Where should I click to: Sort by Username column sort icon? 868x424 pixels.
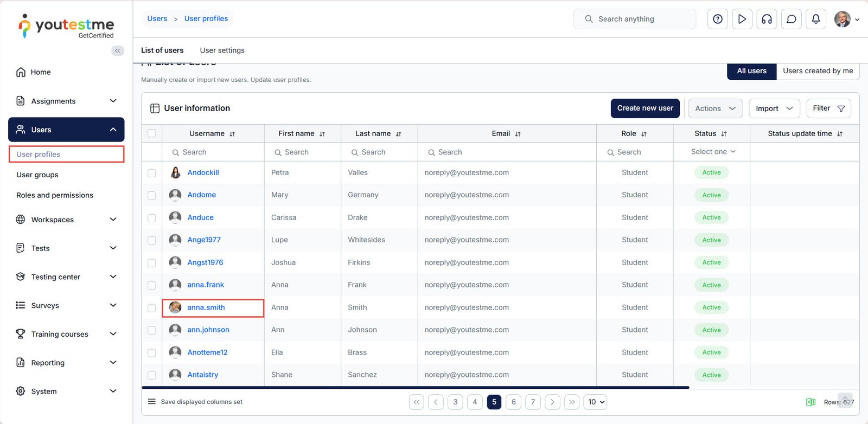click(x=232, y=134)
